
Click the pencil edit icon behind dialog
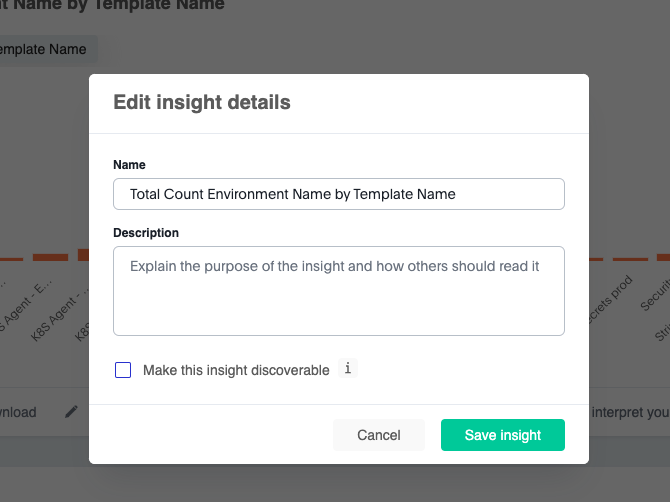71,412
